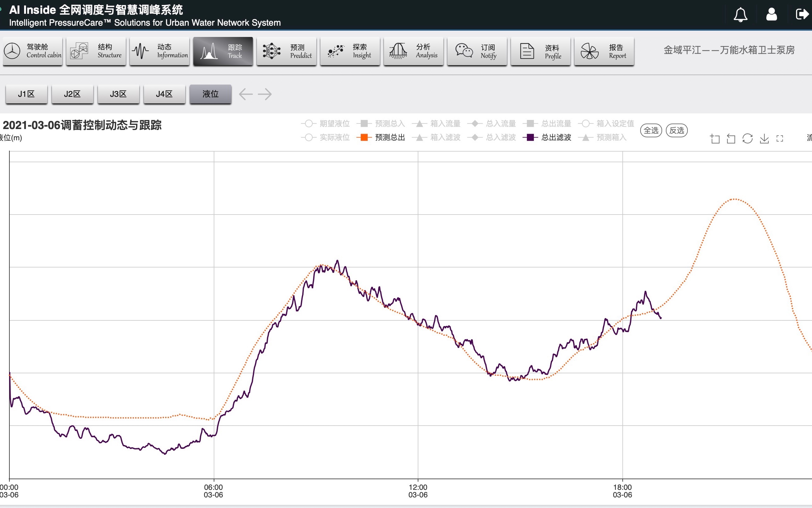Viewport: 812px width, 508px height.
Task: Click the zoom reset chart tool
Action: point(731,138)
